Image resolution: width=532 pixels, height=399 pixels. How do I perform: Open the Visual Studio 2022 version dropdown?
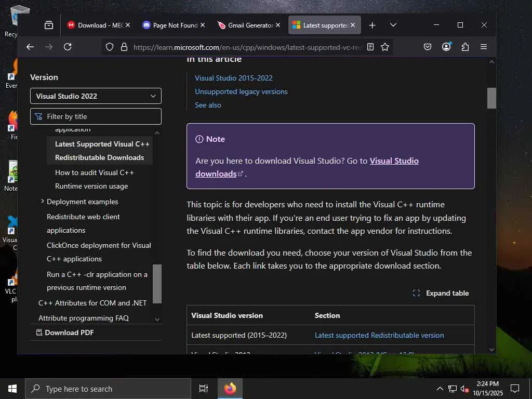tap(96, 96)
